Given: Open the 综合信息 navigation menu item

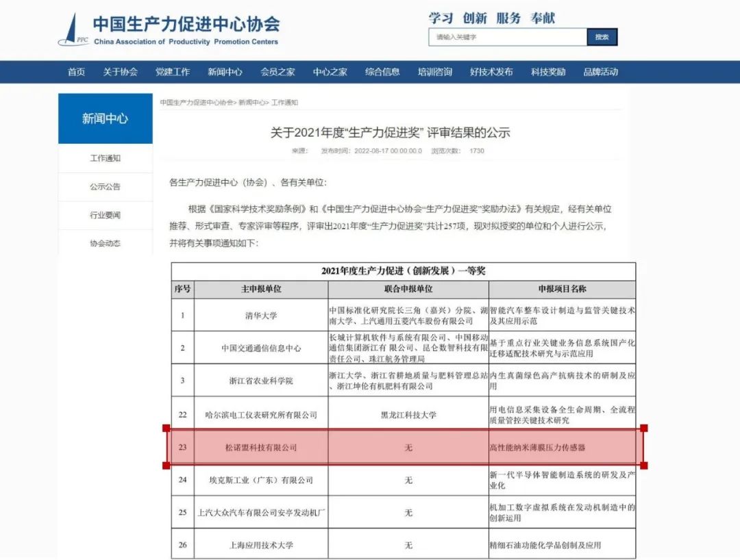Looking at the screenshot, I should pyautogui.click(x=382, y=72).
